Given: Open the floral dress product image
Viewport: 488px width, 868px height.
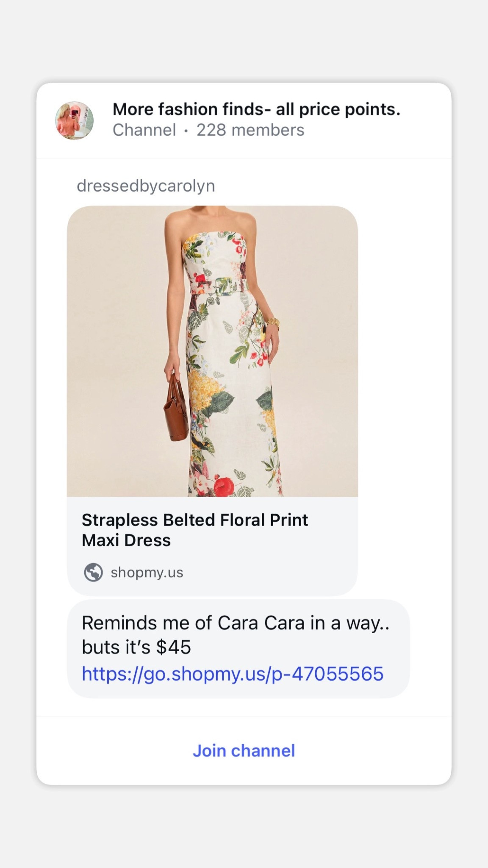Looking at the screenshot, I should [x=212, y=351].
